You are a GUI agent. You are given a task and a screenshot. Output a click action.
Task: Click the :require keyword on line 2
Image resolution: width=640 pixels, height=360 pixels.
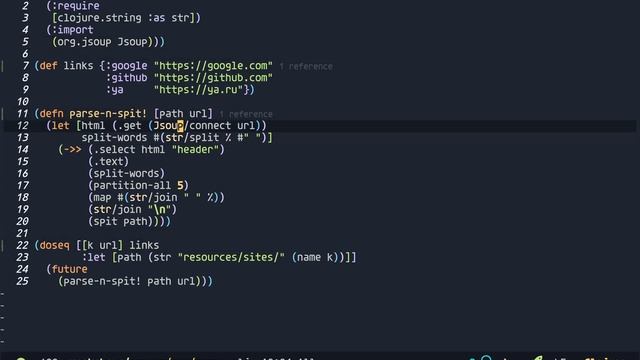[76, 6]
